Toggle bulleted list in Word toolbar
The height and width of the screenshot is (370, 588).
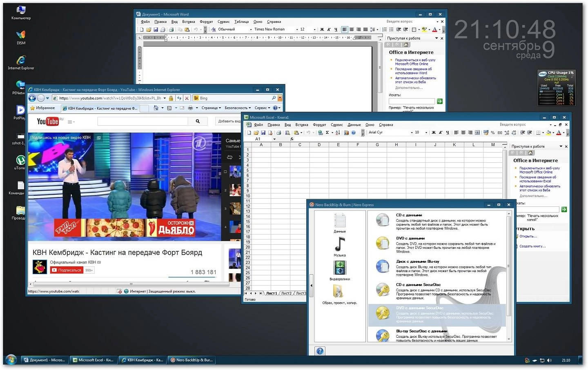click(391, 29)
